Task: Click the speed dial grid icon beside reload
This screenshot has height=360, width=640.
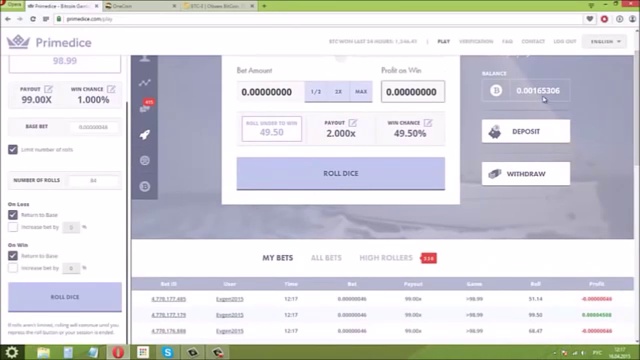Action: tap(46, 19)
